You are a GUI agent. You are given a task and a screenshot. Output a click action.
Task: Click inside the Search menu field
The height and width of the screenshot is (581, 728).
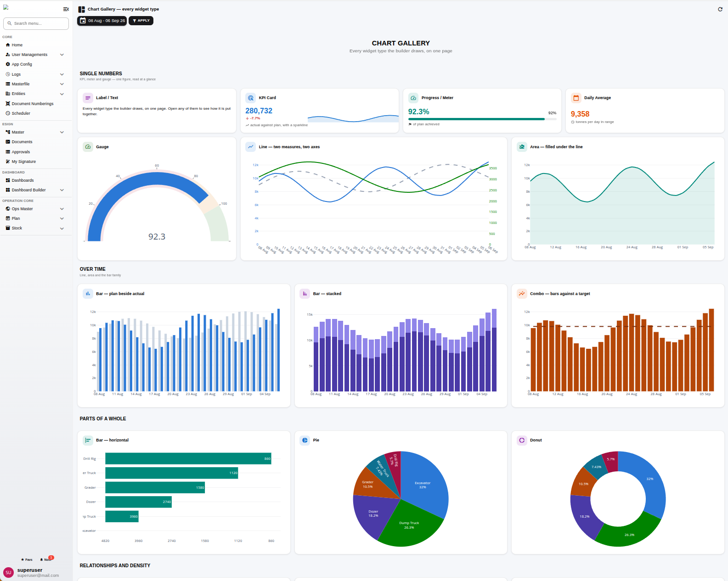click(36, 23)
